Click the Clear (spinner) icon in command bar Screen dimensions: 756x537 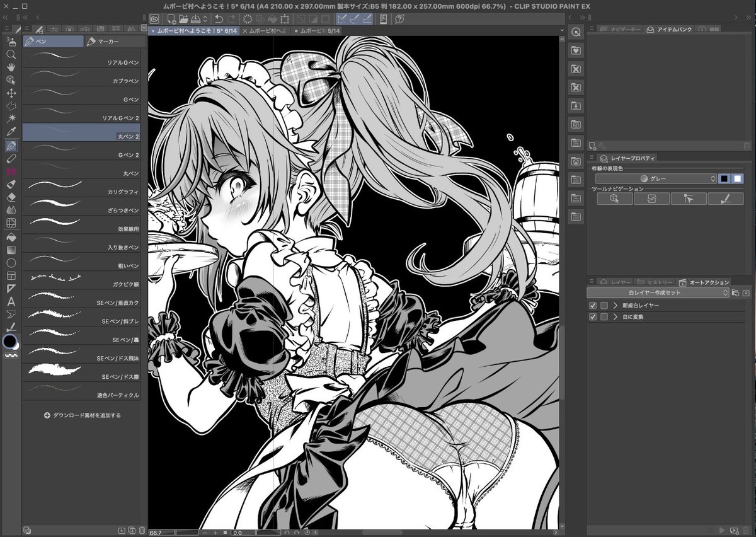(x=248, y=18)
